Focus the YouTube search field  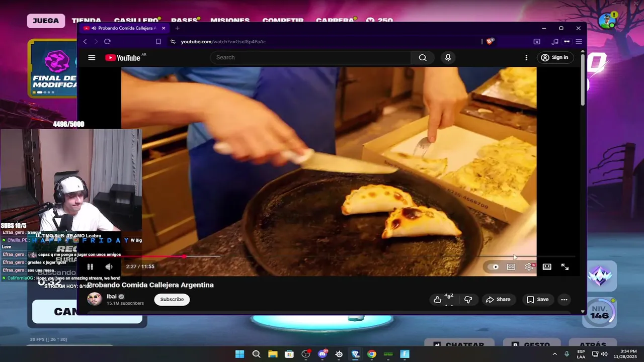310,57
